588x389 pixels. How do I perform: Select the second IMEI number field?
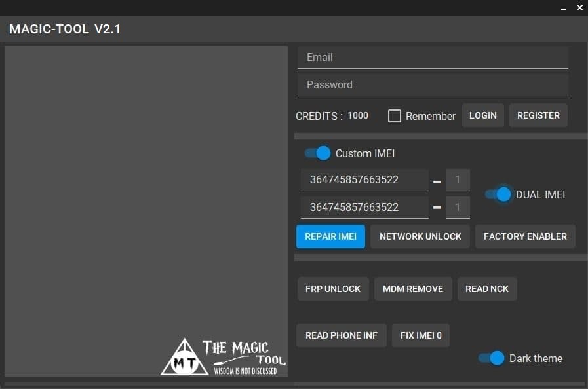(364, 207)
